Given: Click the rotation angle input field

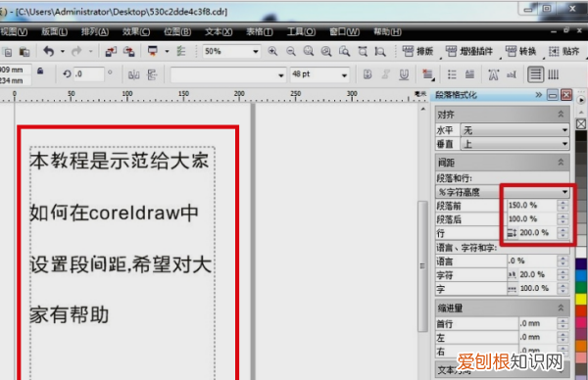Looking at the screenshot, I should pyautogui.click(x=88, y=74).
